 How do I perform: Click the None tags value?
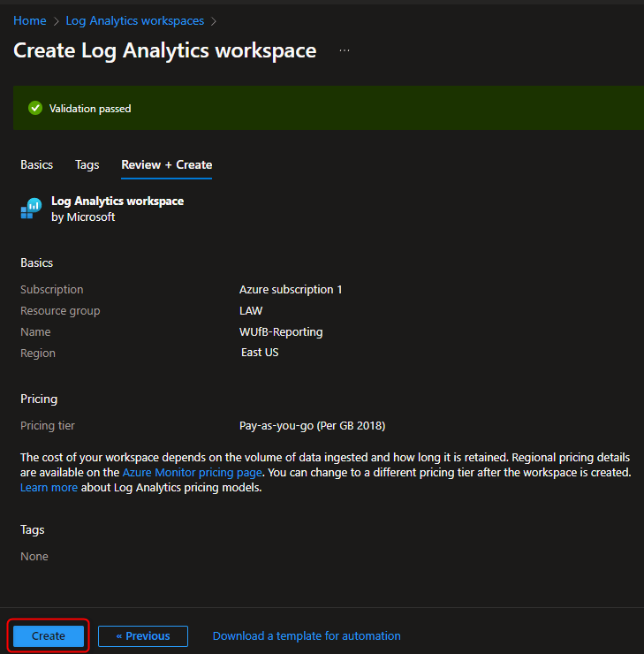pos(34,557)
